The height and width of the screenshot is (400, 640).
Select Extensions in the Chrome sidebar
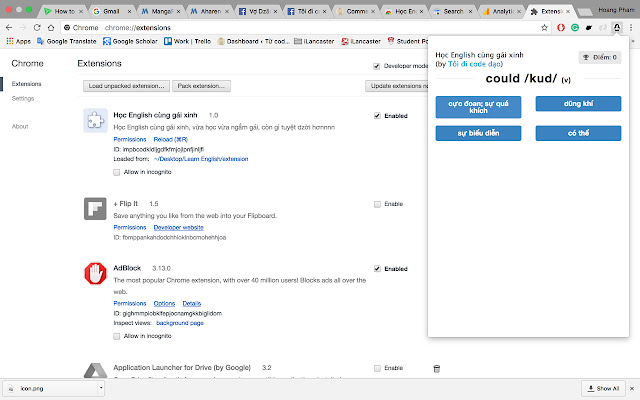[x=27, y=84]
